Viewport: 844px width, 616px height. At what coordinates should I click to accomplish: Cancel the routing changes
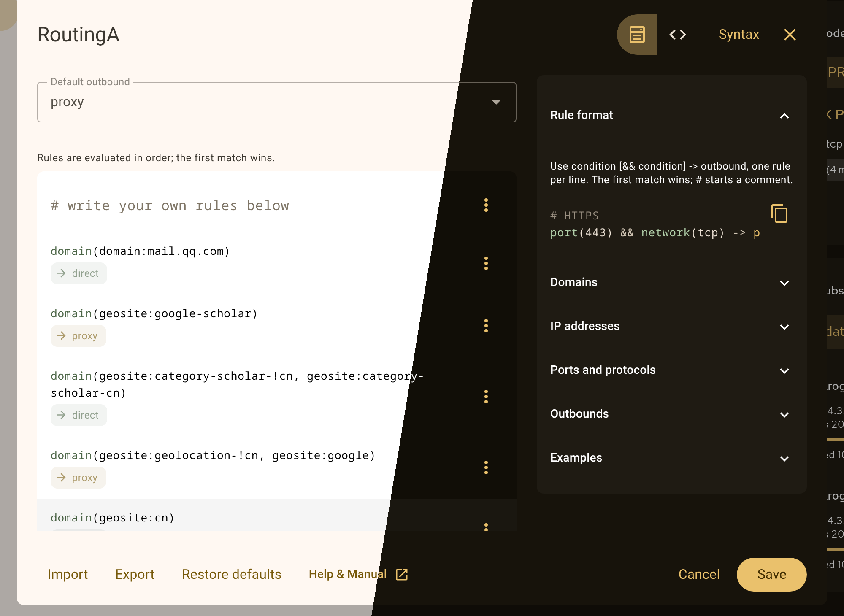pyautogui.click(x=699, y=574)
